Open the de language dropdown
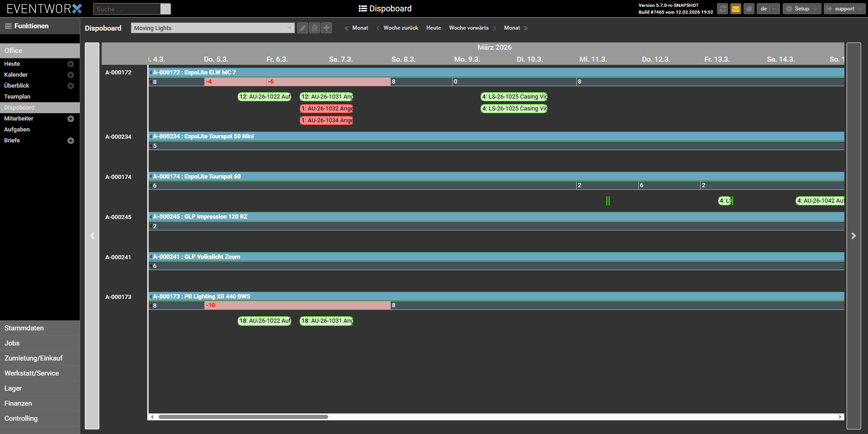The image size is (868, 434). [x=768, y=9]
